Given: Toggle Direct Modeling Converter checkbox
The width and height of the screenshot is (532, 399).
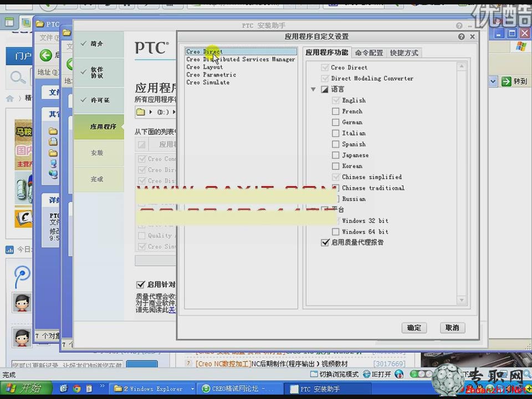Looking at the screenshot, I should click(x=325, y=78).
